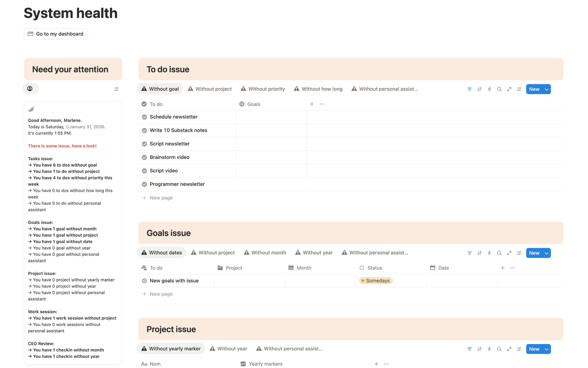
Task: Open automations lightning icon in To do issue
Action: click(x=489, y=89)
